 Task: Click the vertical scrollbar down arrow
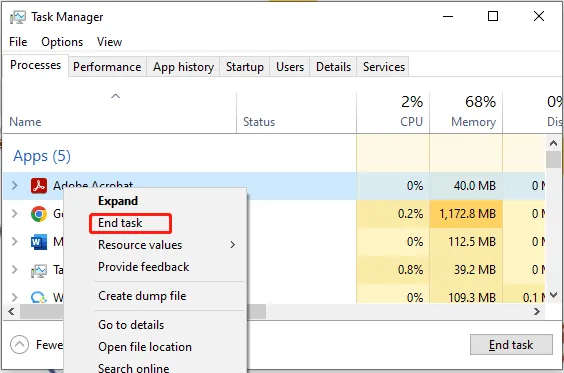point(553,295)
